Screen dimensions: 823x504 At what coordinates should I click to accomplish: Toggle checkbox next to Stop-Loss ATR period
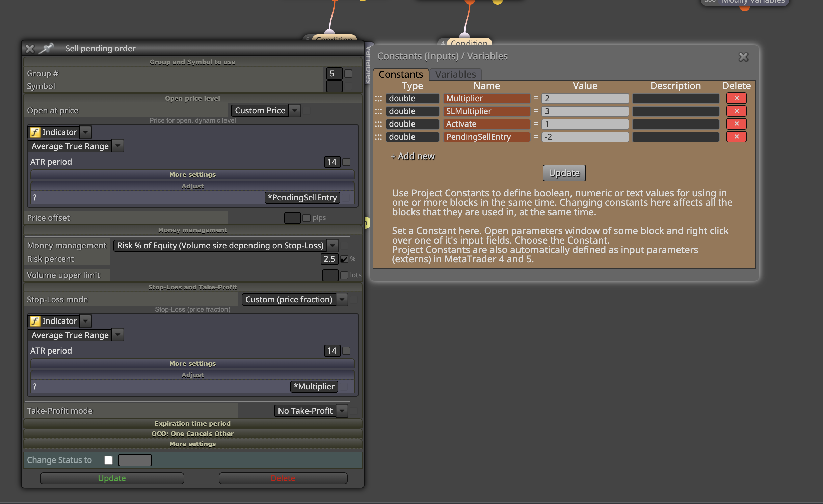pos(346,351)
